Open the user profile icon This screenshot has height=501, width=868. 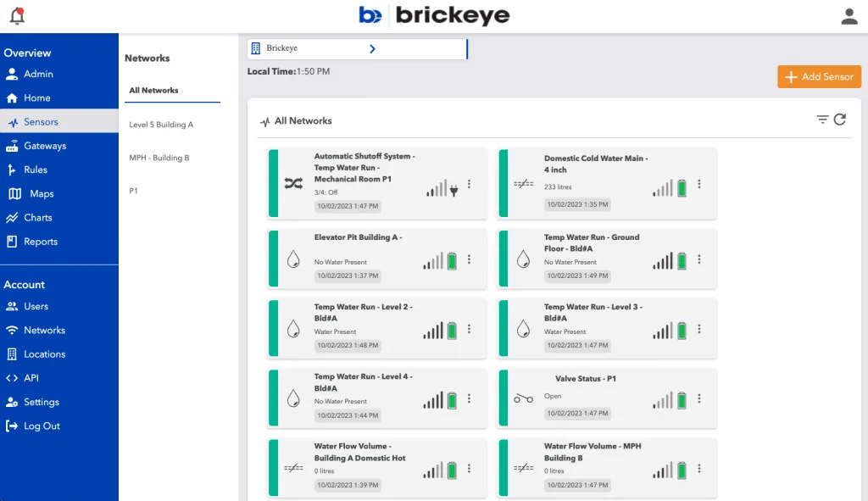coord(849,16)
